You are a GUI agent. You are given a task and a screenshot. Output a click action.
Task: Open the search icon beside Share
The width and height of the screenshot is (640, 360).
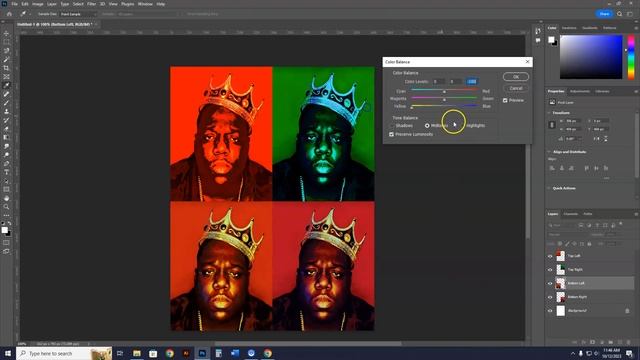[x=620, y=14]
